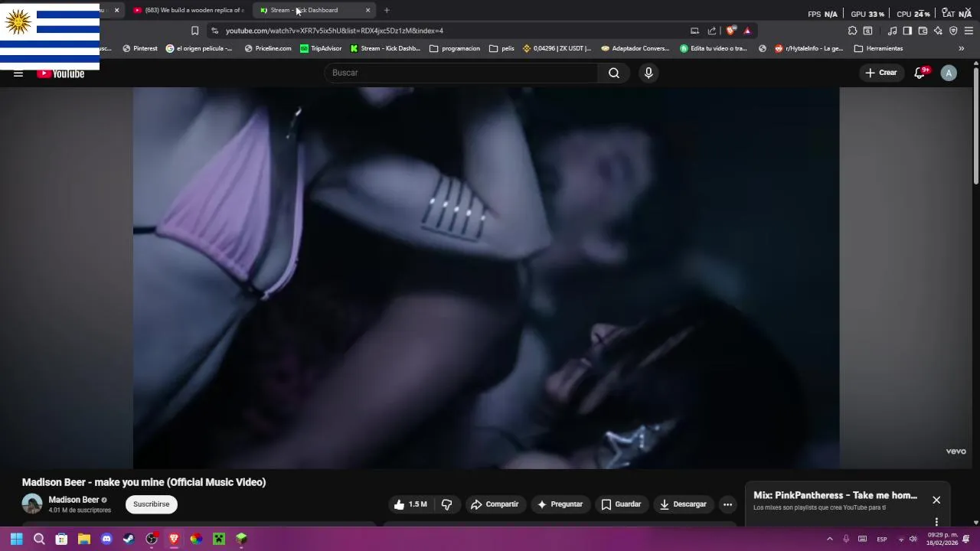Open mix playlist three-dot options
Image resolution: width=980 pixels, height=551 pixels.
(x=936, y=522)
